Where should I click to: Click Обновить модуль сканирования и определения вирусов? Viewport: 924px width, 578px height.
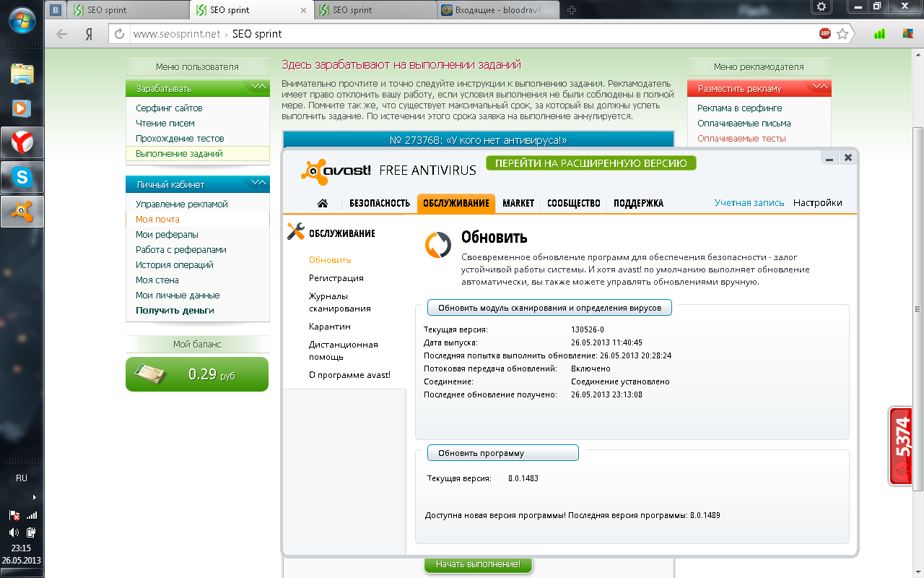(x=549, y=308)
